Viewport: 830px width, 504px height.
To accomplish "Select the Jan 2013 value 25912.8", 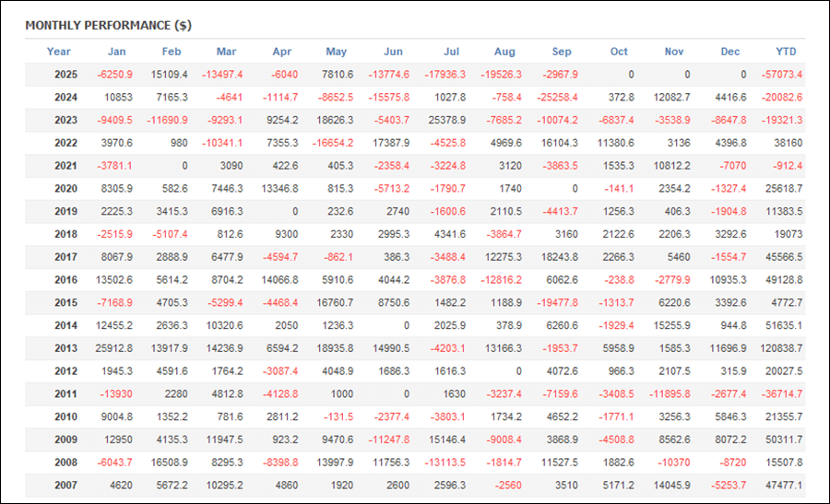I will [113, 348].
